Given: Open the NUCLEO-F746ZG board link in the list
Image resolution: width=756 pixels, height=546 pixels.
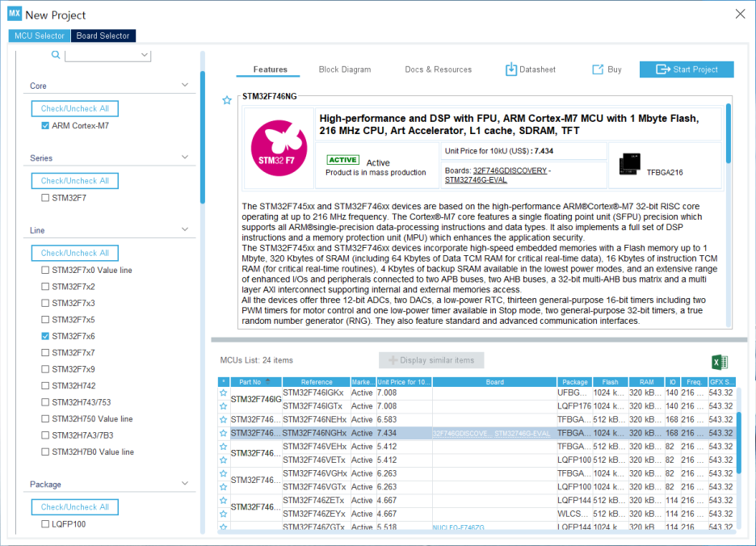Looking at the screenshot, I should point(459,527).
